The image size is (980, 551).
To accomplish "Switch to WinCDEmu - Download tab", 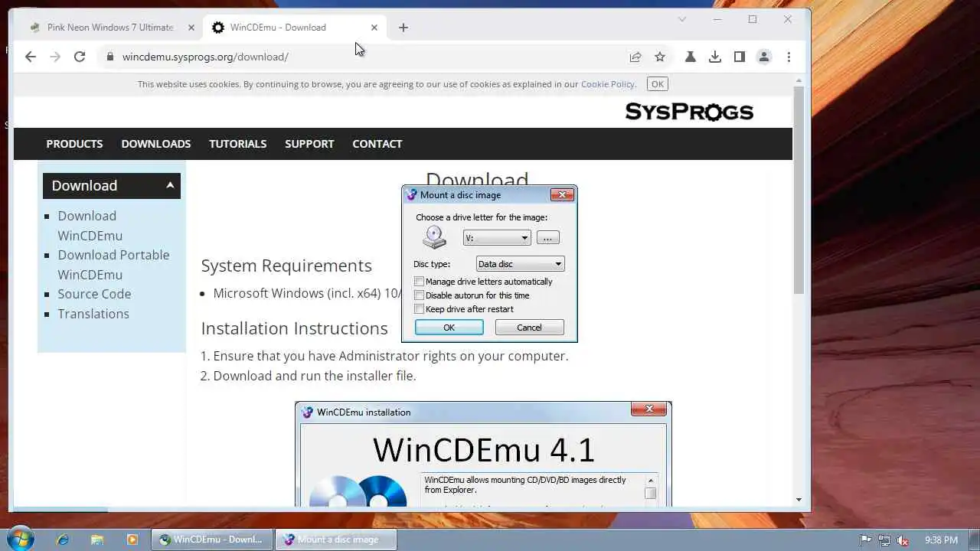I will coord(295,28).
